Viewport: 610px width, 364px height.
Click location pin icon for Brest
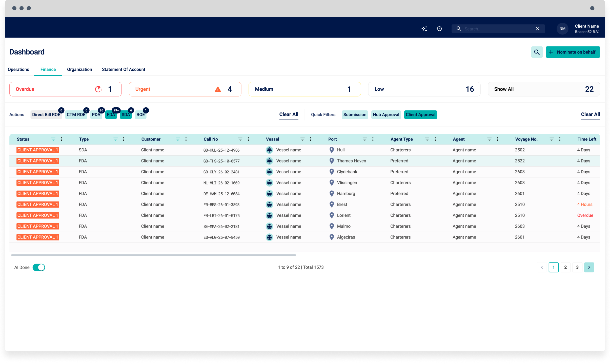click(332, 204)
